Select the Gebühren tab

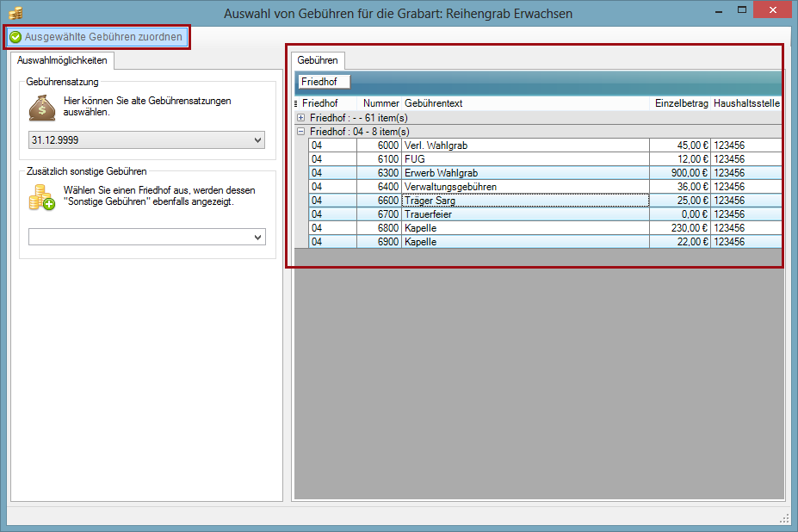[x=318, y=60]
